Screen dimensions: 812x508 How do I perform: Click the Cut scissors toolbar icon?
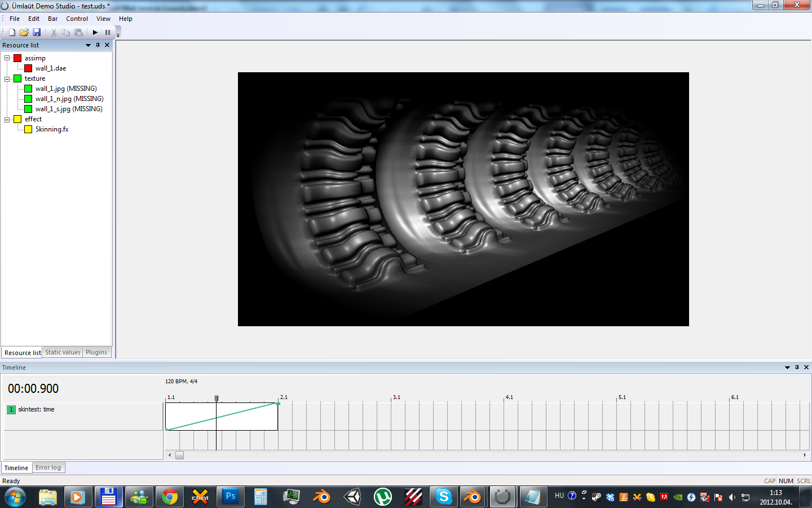(54, 32)
